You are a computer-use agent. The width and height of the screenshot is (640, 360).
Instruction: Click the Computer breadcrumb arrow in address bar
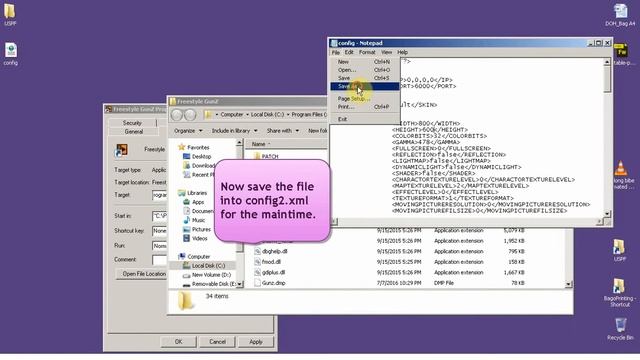tap(247, 115)
